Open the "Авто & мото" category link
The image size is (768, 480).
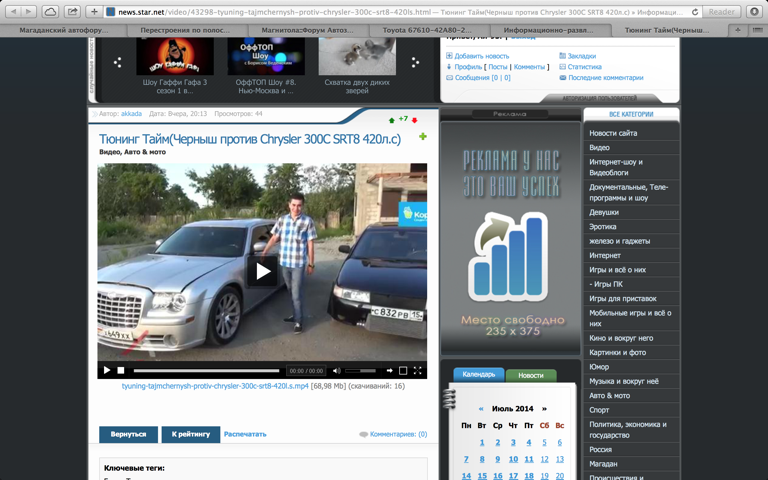(609, 395)
